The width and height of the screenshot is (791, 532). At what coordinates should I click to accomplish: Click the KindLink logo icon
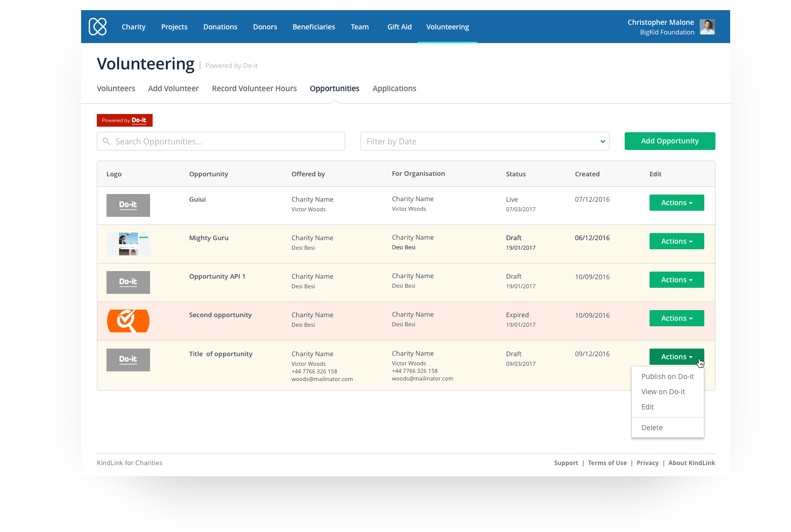click(98, 26)
